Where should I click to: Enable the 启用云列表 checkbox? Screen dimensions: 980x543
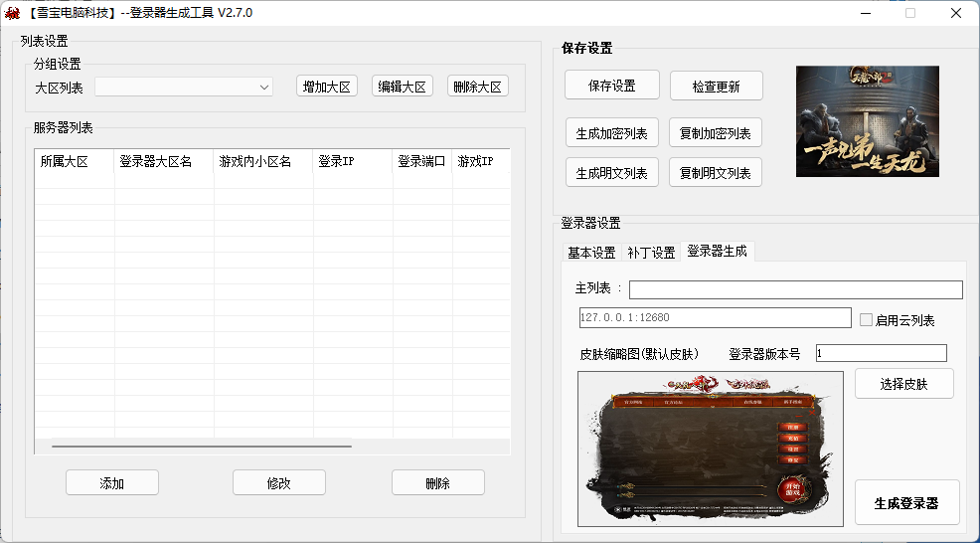point(866,320)
